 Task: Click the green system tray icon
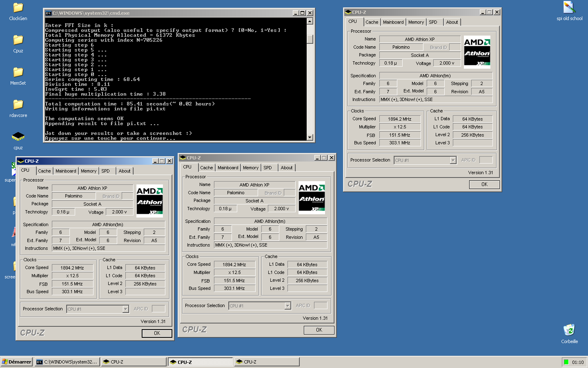coord(566,362)
